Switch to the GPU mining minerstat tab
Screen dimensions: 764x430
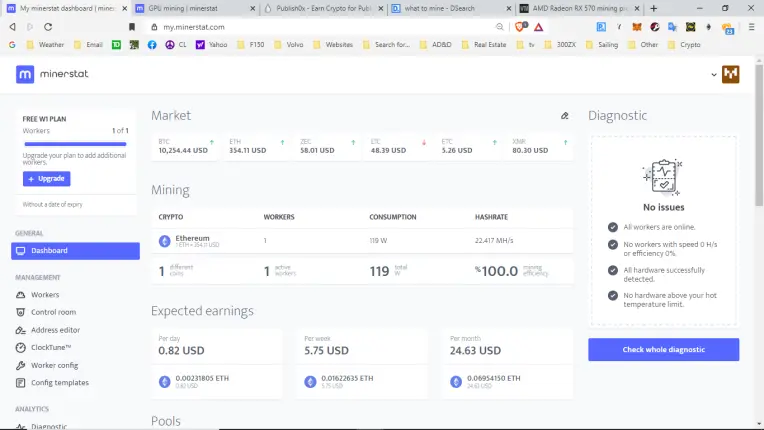pos(195,8)
